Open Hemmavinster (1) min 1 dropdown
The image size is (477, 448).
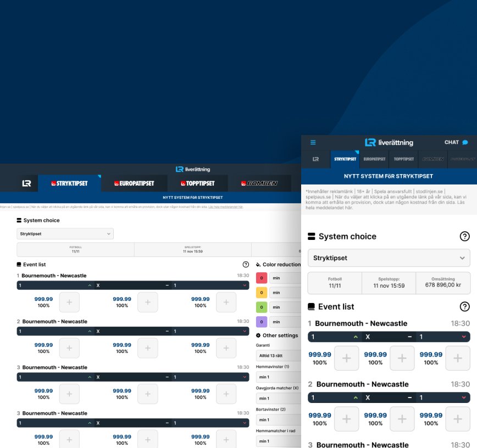coord(279,377)
